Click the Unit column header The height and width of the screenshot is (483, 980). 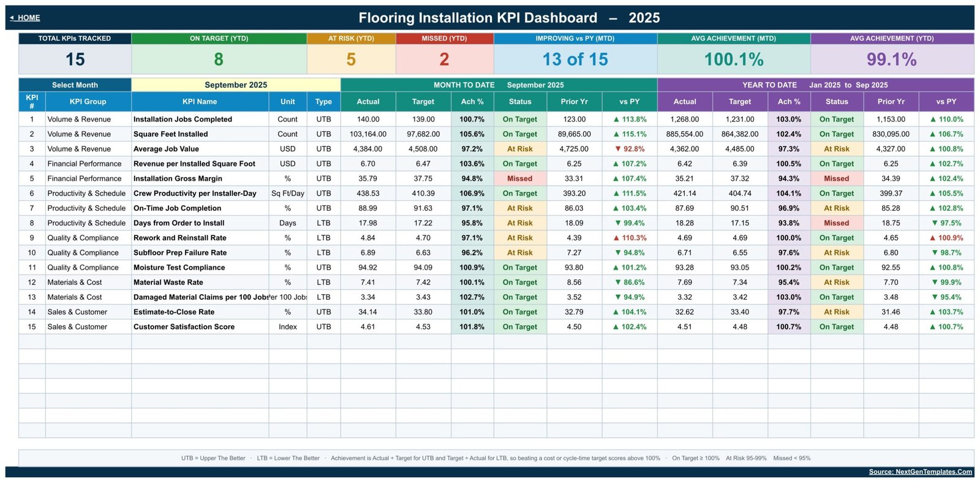click(287, 102)
